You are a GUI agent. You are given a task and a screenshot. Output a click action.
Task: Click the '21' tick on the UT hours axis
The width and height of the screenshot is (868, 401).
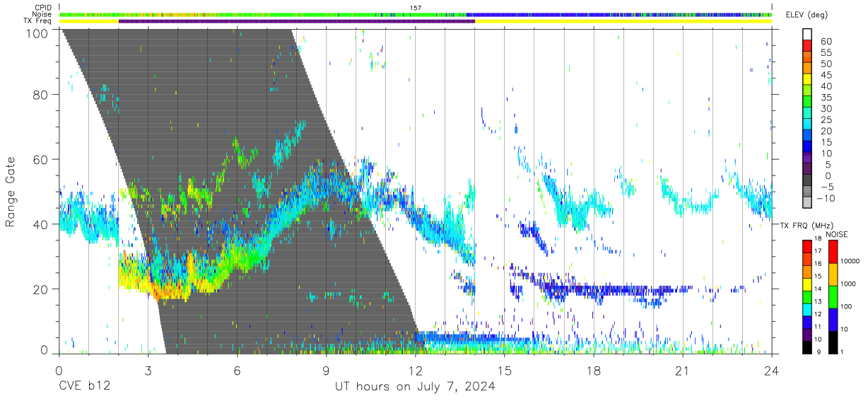pyautogui.click(x=683, y=370)
